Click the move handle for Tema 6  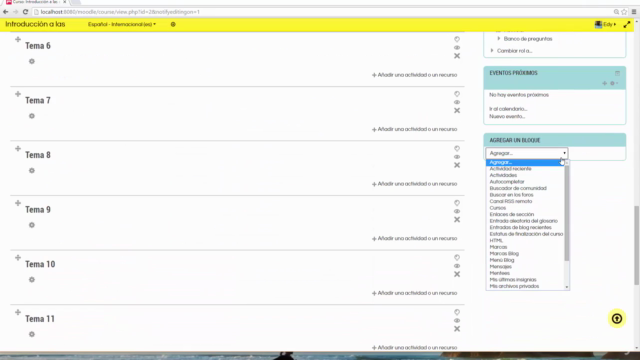coord(18,40)
